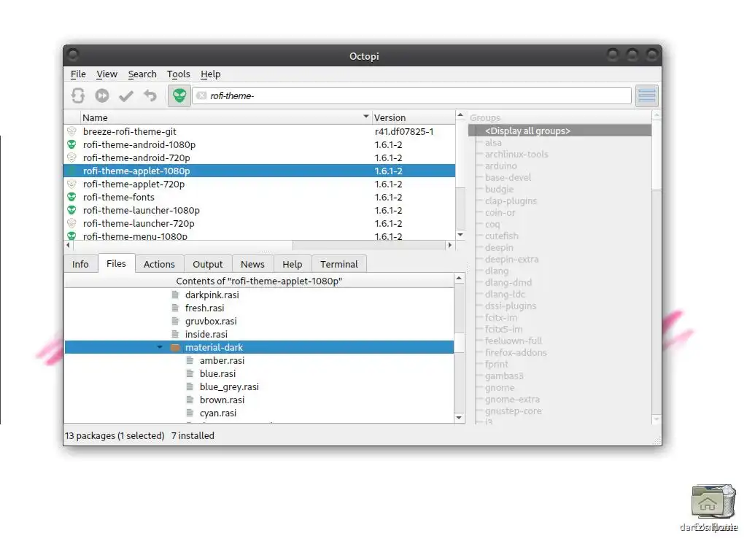
Task: Select rofi-theme-android-1080p package
Action: pyautogui.click(x=260, y=145)
